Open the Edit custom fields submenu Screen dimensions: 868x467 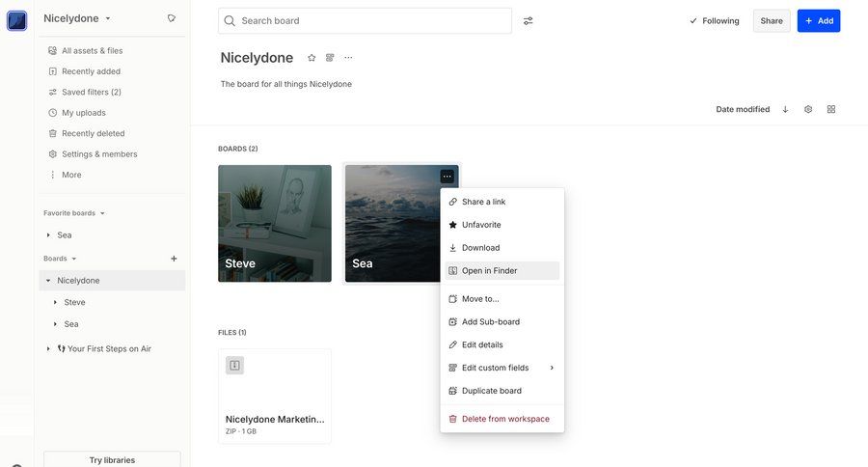click(x=502, y=368)
